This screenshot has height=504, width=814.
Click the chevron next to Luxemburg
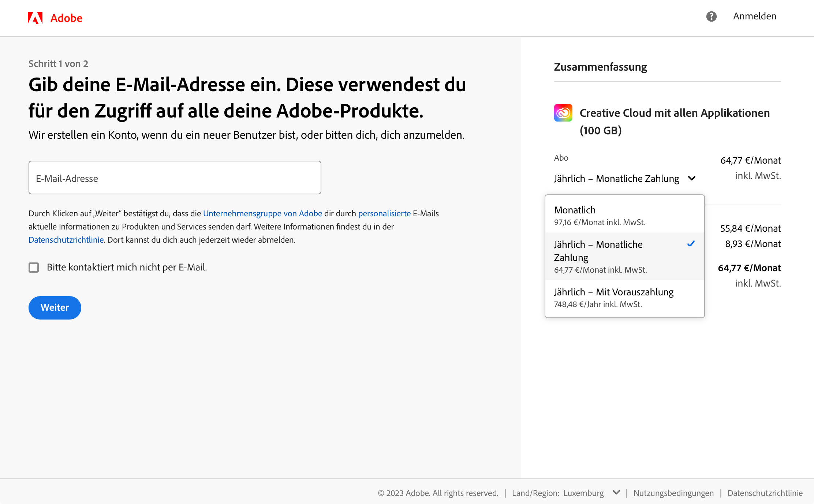tap(616, 493)
